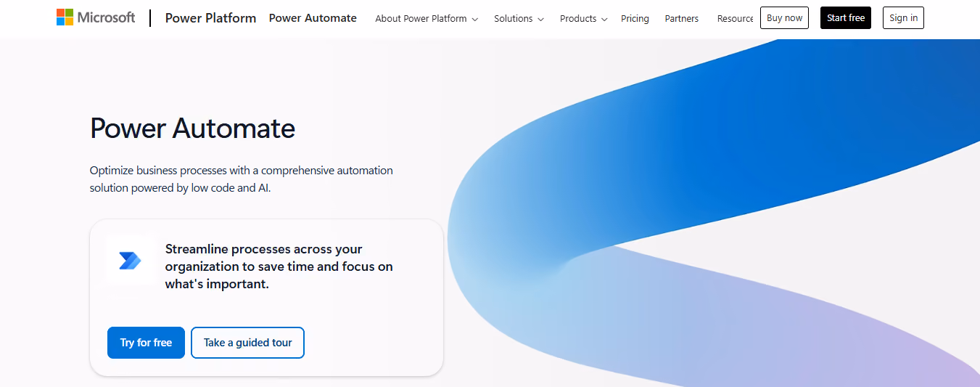The image size is (980, 387).
Task: Click the Try for free button
Action: [146, 343]
